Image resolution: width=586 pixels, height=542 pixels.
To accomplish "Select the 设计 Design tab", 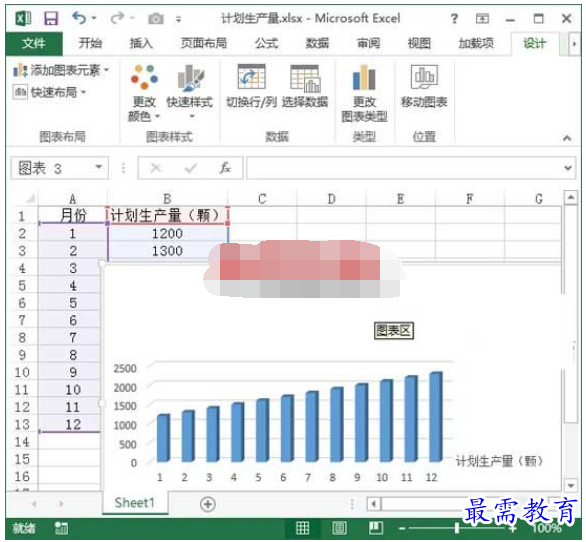I will pyautogui.click(x=534, y=43).
